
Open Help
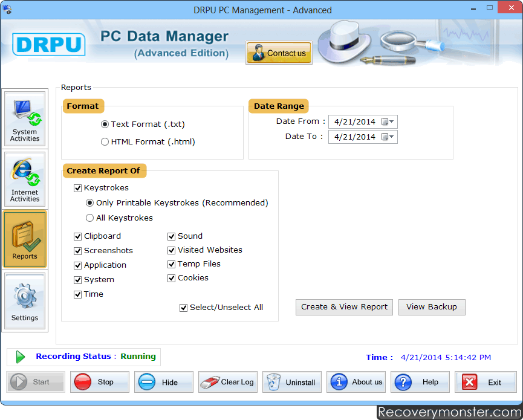coord(420,382)
